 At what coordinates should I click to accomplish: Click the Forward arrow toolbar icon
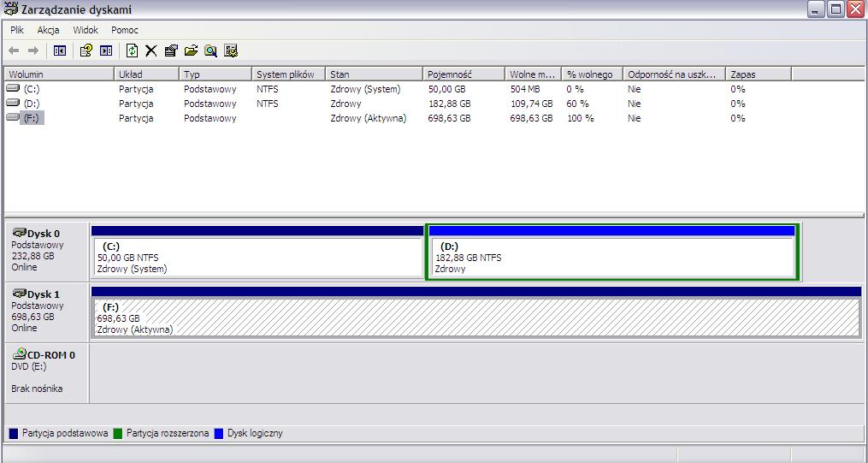(x=33, y=51)
